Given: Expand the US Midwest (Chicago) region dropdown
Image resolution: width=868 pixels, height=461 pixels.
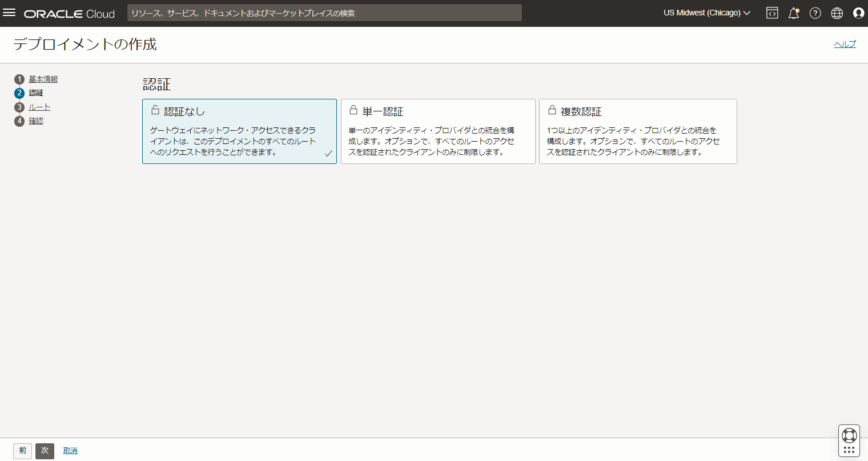Looking at the screenshot, I should click(707, 13).
